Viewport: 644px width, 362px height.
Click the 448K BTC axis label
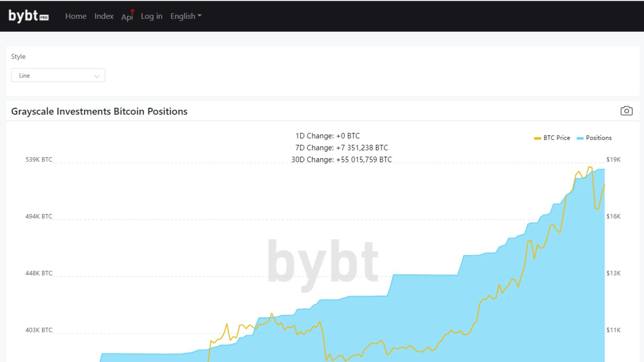point(39,273)
